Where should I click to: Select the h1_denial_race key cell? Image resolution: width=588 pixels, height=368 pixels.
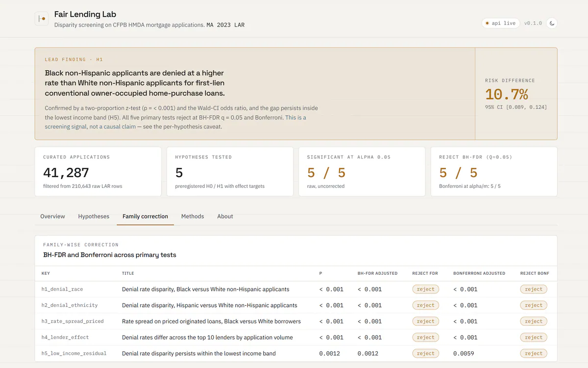point(62,289)
